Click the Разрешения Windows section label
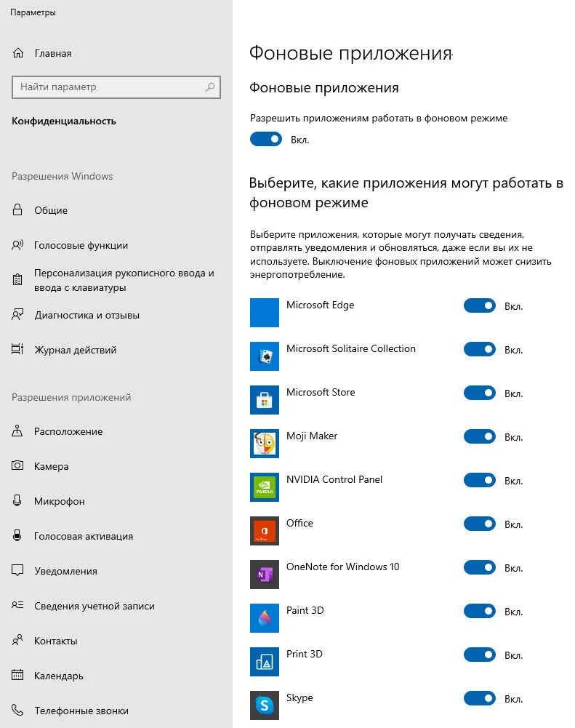The image size is (575, 728). (63, 176)
